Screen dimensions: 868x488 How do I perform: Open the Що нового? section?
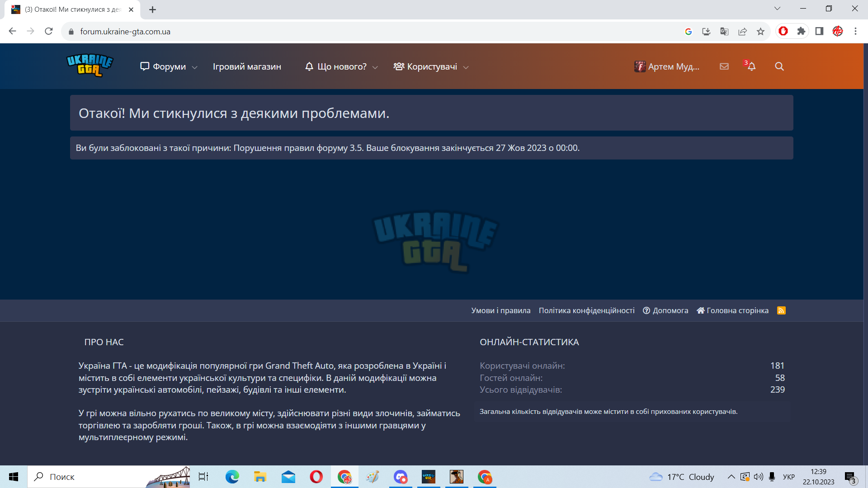pyautogui.click(x=336, y=66)
